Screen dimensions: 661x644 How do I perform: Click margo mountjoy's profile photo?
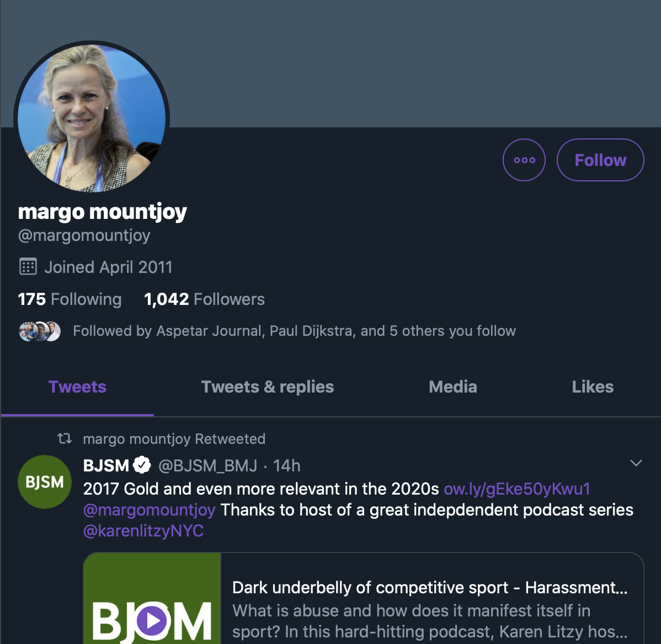(x=92, y=119)
